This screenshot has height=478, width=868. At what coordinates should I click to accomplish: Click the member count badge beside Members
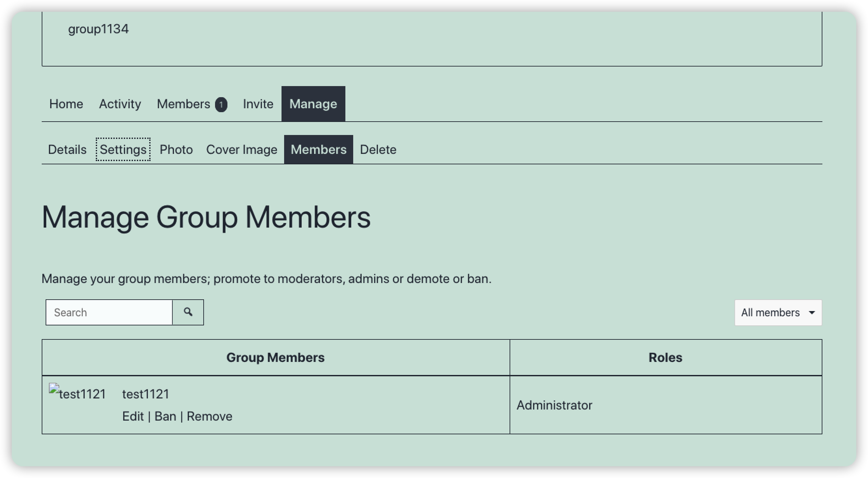tap(221, 104)
